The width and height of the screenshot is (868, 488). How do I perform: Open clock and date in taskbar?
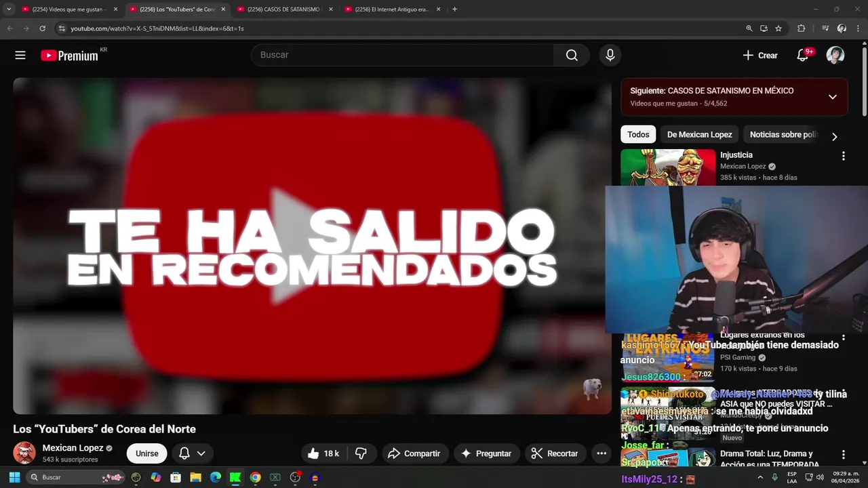click(846, 477)
